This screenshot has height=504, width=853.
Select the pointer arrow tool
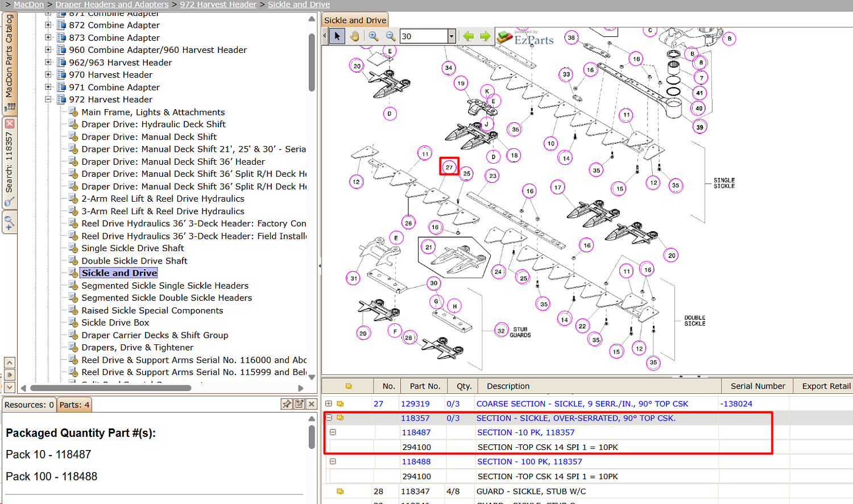pos(337,36)
